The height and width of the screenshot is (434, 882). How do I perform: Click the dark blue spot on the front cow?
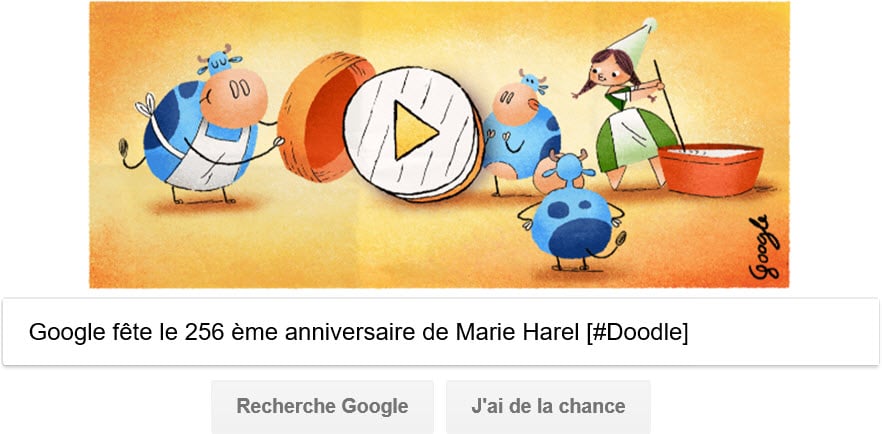tap(579, 238)
